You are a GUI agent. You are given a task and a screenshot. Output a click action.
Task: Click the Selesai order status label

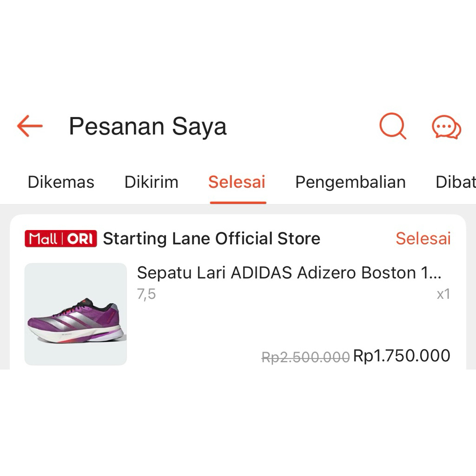(423, 238)
